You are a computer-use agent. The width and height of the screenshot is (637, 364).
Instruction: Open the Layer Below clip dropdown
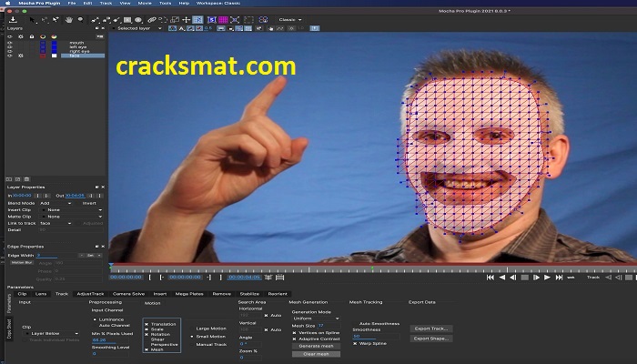click(x=52, y=334)
